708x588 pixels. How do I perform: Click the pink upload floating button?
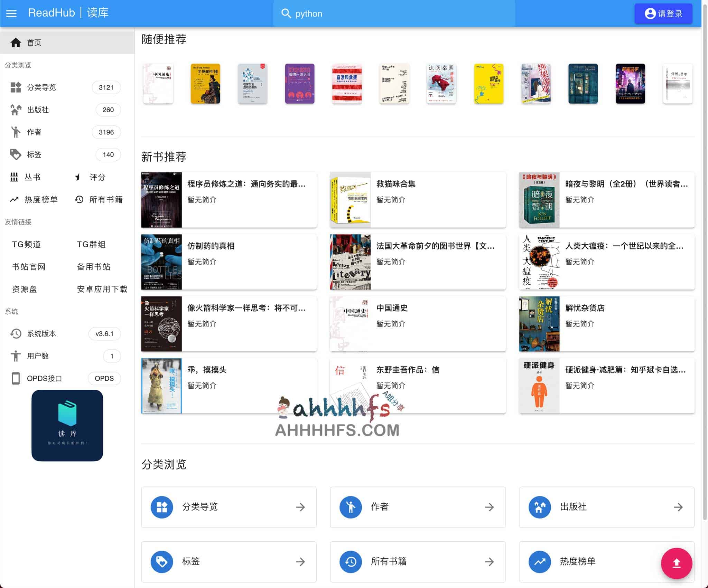click(677, 563)
